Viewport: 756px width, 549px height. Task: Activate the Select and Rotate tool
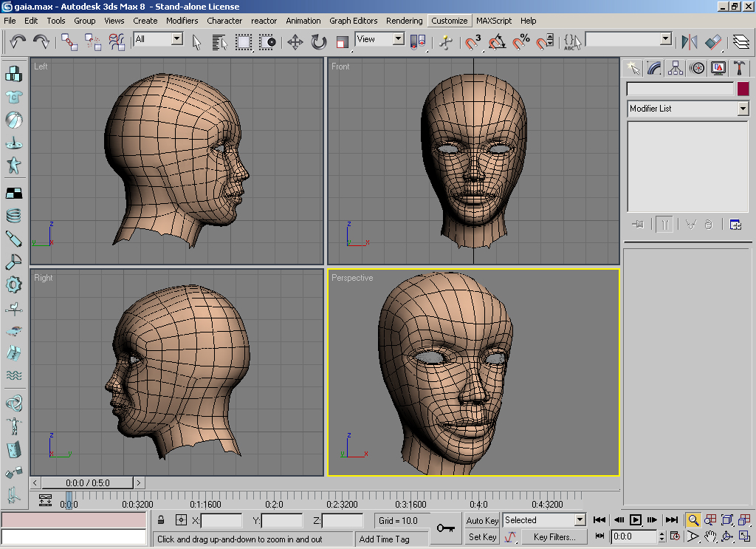point(319,41)
